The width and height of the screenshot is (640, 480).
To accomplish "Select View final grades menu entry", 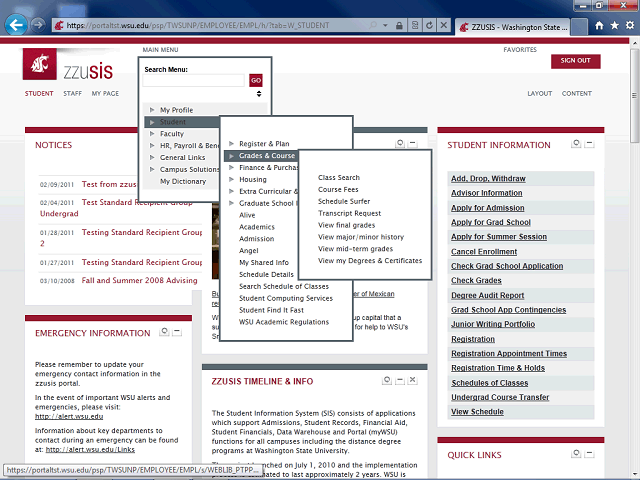I will coord(346,225).
